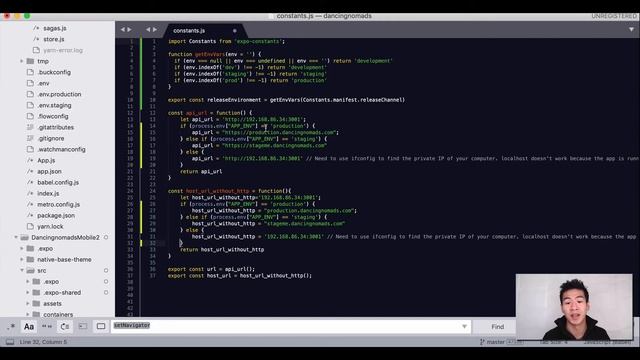Screen dimensions: 640x360
Task: Click the tmp folder icon
Action: [30, 61]
